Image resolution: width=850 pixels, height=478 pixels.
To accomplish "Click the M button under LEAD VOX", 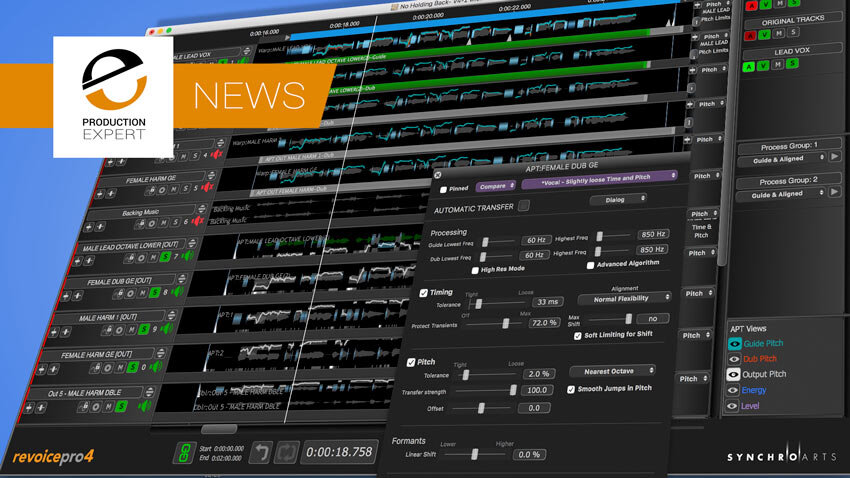I will [x=778, y=64].
